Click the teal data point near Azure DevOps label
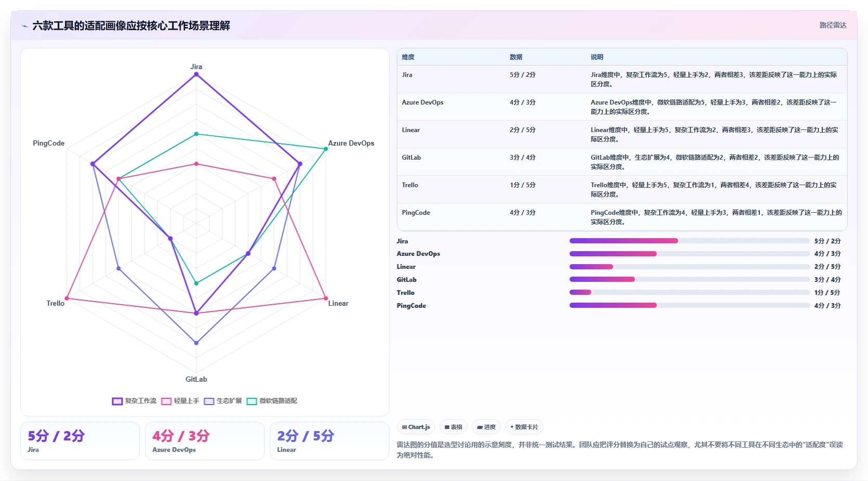 [x=326, y=149]
